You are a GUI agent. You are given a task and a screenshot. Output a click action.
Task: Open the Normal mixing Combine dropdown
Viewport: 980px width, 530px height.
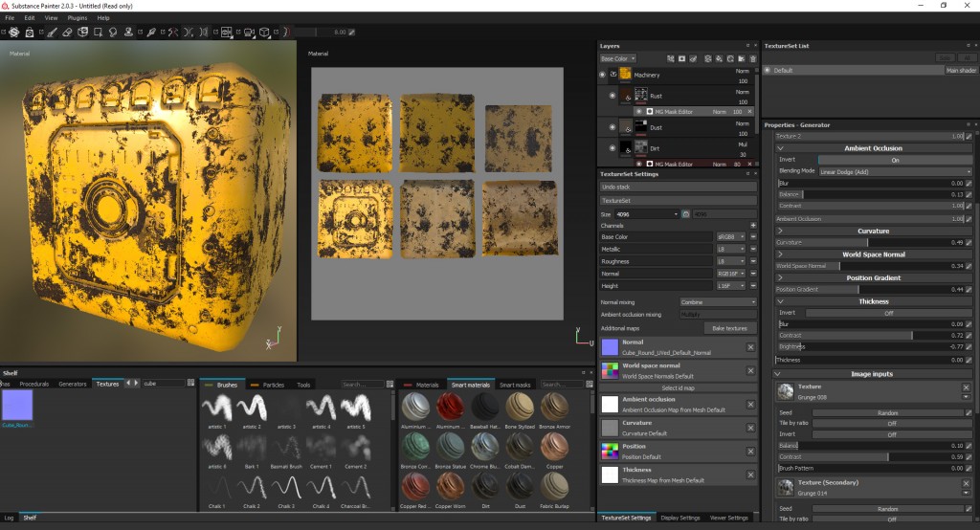(718, 302)
